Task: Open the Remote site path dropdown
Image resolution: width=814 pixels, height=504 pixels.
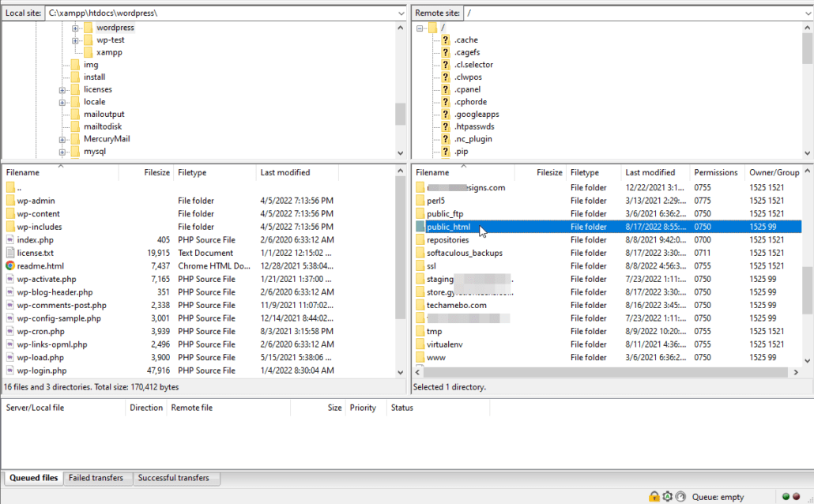Action: point(808,13)
